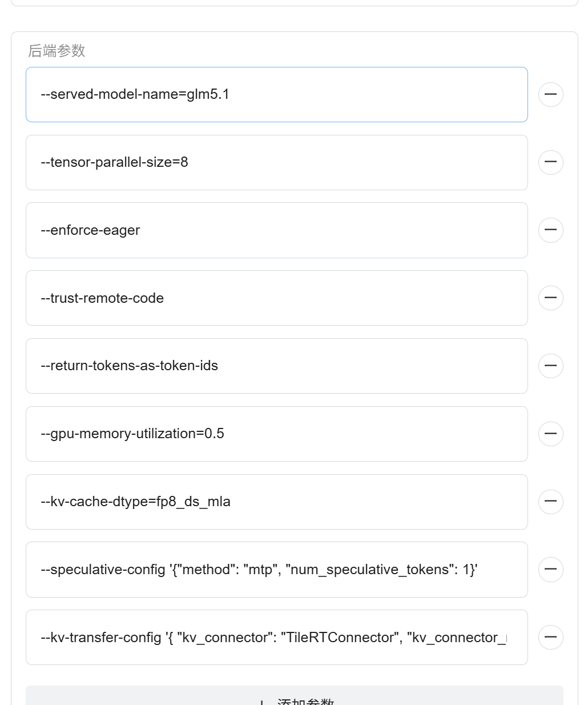Click the 后端参数 section label
The image size is (588, 705).
tap(57, 51)
